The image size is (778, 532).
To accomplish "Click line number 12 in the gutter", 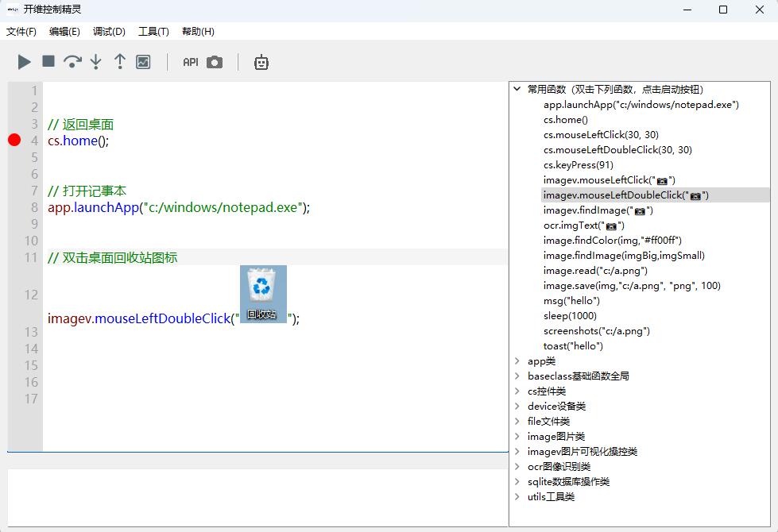I will pos(31,295).
